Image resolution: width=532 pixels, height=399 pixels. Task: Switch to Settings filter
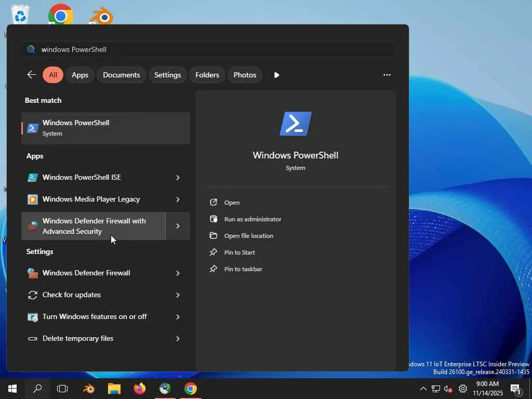point(168,75)
